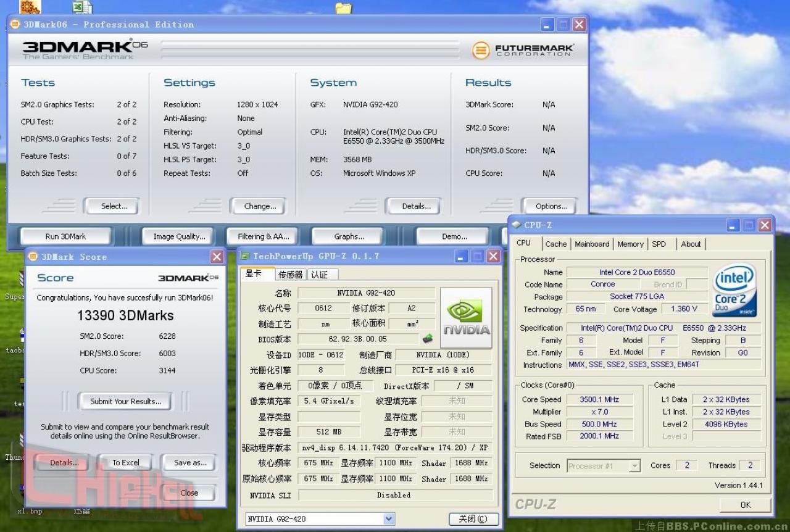
Task: Minimize the 3DMark06 window
Action: pos(547,25)
